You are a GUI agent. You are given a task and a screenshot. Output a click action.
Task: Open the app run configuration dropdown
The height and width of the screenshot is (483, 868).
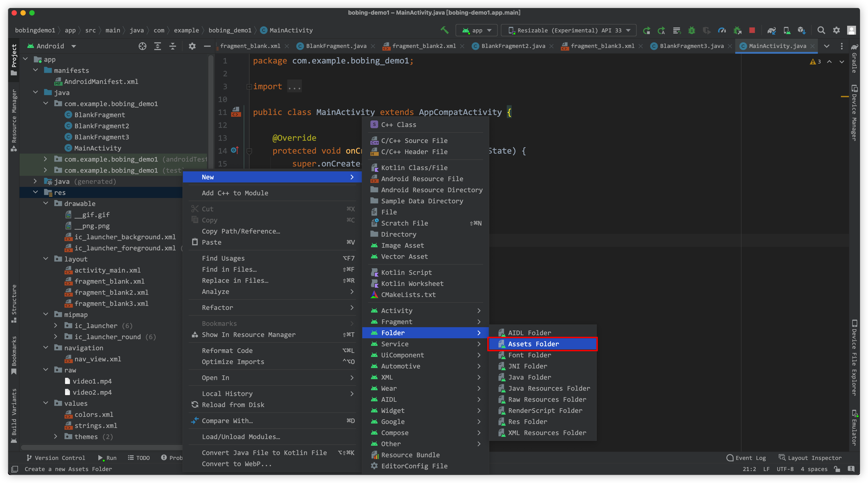click(x=477, y=30)
